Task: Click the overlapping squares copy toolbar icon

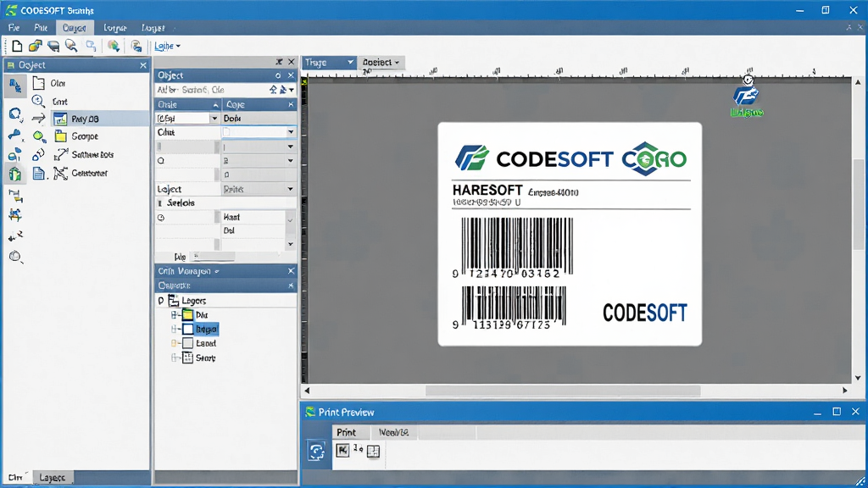Action: tap(91, 46)
